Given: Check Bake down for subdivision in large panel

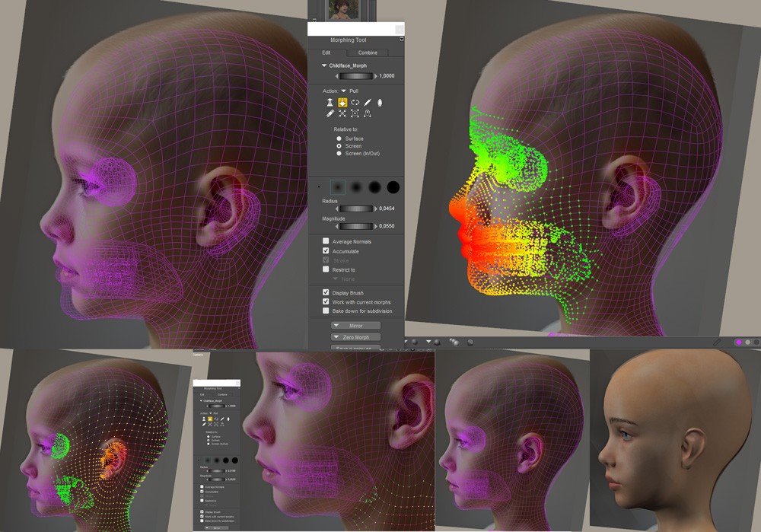Looking at the screenshot, I should click(326, 311).
